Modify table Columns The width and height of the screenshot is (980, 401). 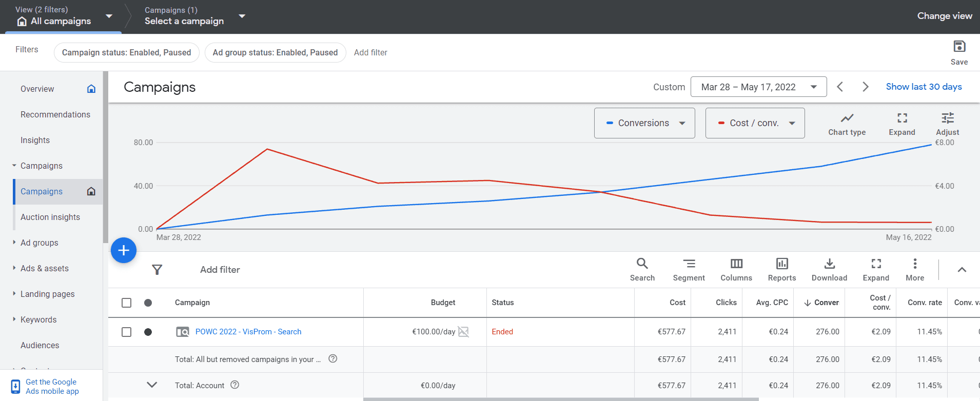(x=736, y=270)
